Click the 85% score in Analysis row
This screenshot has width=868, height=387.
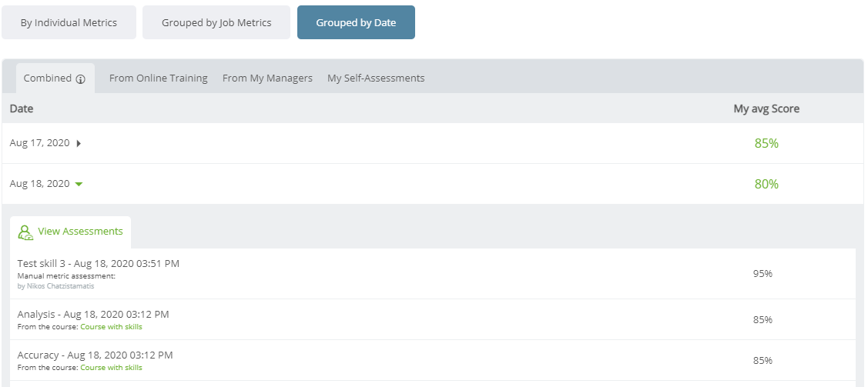762,319
